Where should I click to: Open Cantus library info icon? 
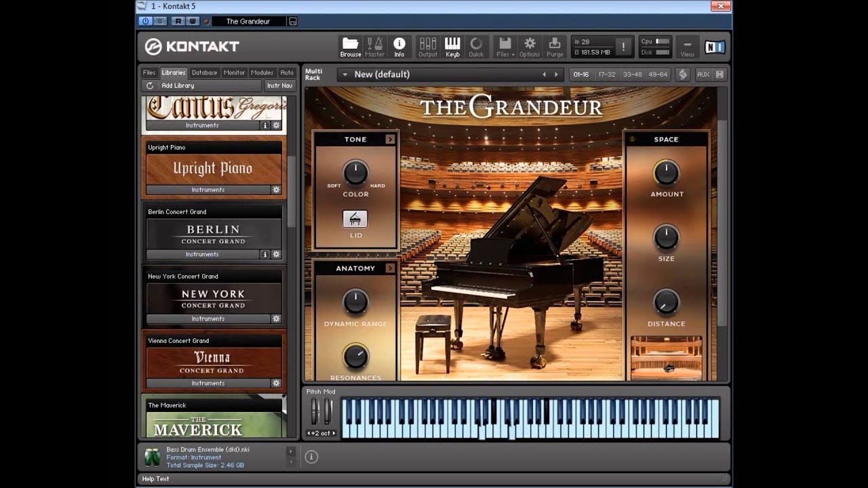[265, 125]
